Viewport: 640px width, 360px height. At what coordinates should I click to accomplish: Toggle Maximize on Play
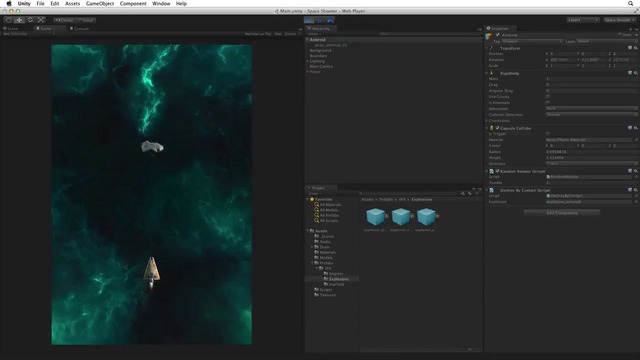click(x=258, y=34)
